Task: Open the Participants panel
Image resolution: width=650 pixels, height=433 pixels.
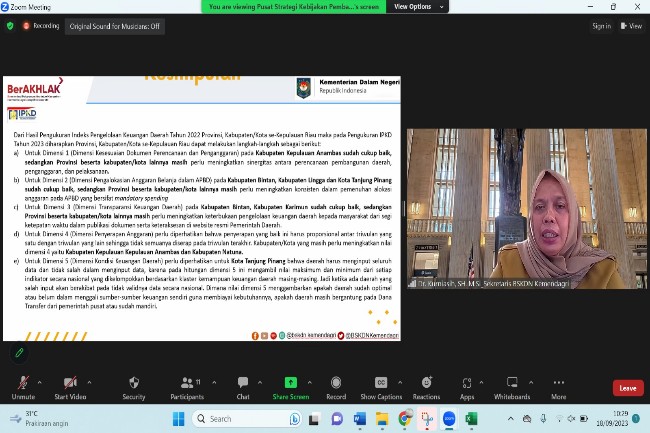Action: (x=186, y=384)
